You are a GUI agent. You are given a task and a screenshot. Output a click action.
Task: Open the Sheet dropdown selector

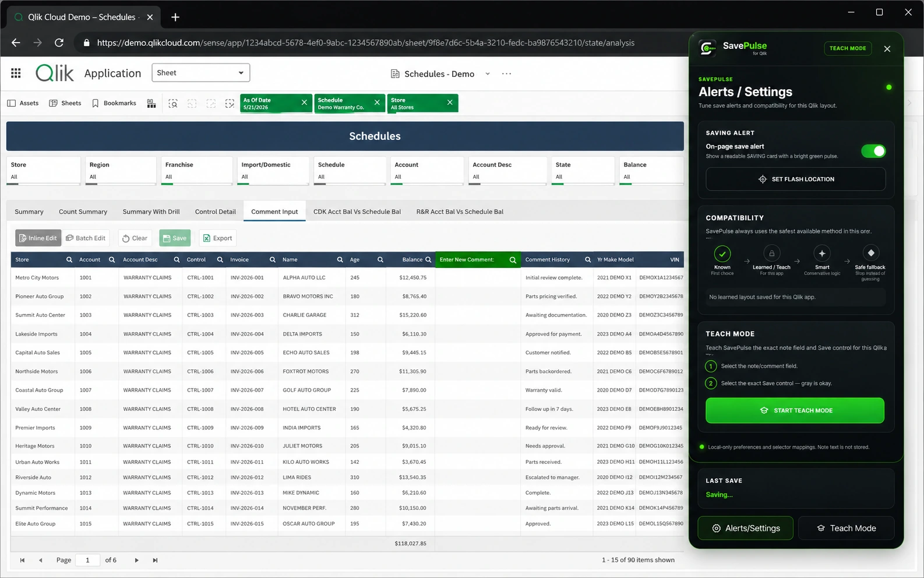coord(201,73)
